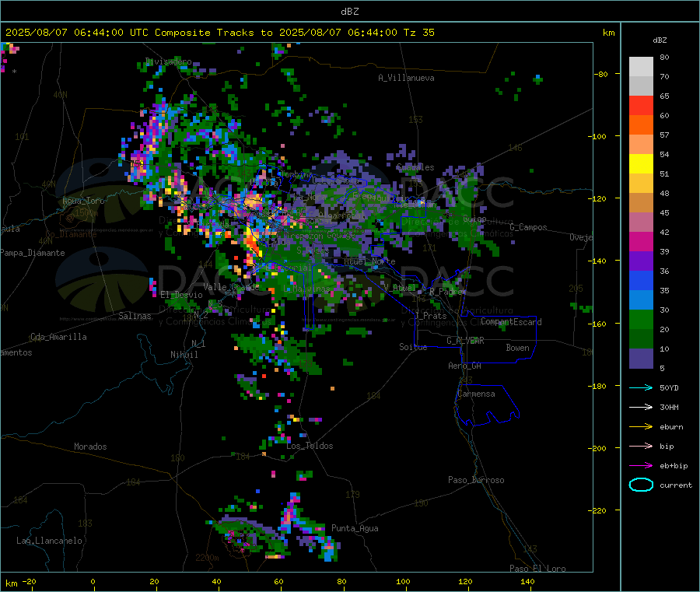Click the yellow eburn arrow legend icon
The image size is (700, 592).
click(x=641, y=426)
